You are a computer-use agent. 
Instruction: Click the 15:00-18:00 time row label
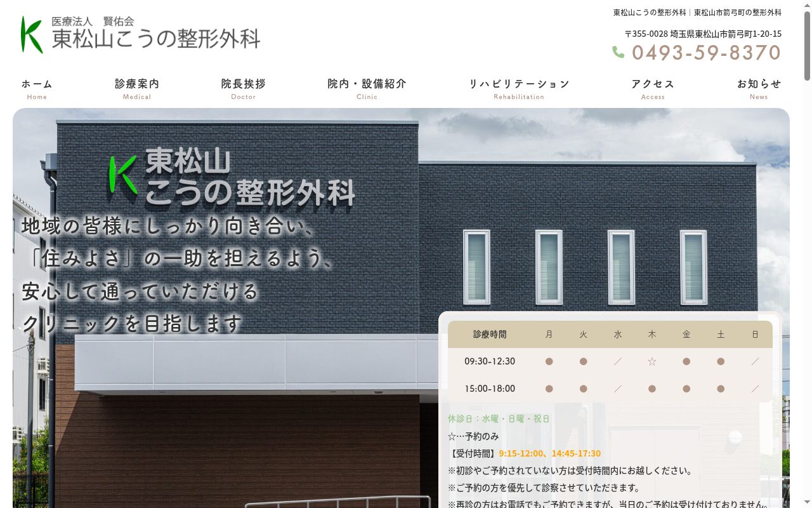(x=490, y=389)
